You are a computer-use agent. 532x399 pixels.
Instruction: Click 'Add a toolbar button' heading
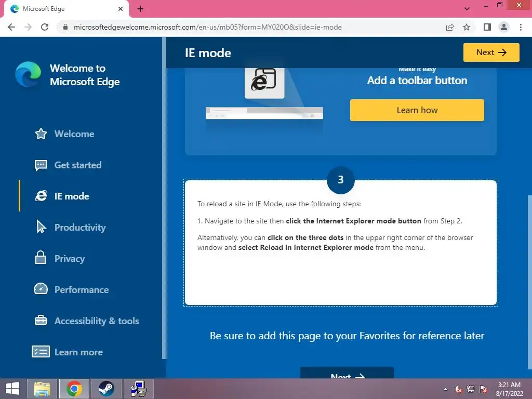(x=417, y=81)
